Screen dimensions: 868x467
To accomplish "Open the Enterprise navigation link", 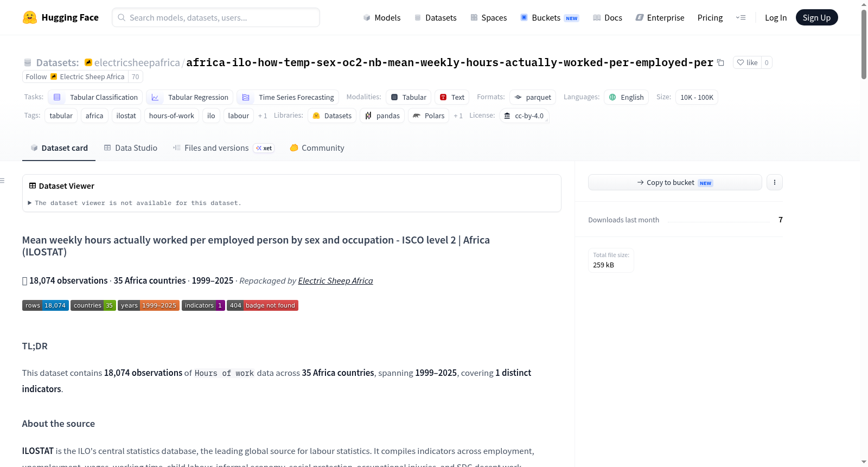I will 660,17.
